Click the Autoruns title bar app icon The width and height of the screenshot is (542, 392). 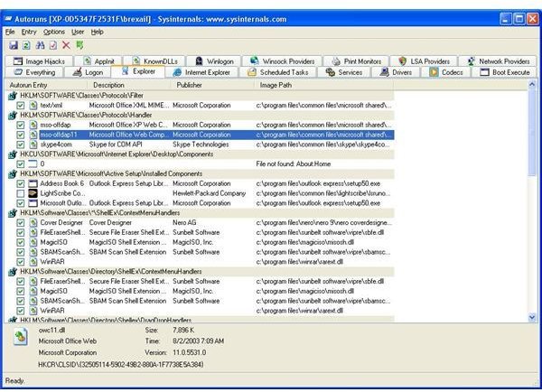point(8,19)
